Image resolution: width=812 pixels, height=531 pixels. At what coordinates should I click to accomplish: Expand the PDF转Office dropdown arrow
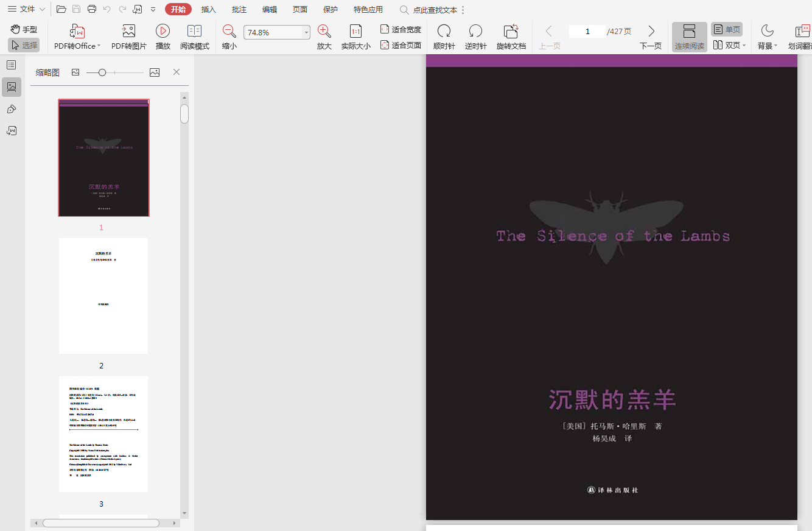point(99,46)
